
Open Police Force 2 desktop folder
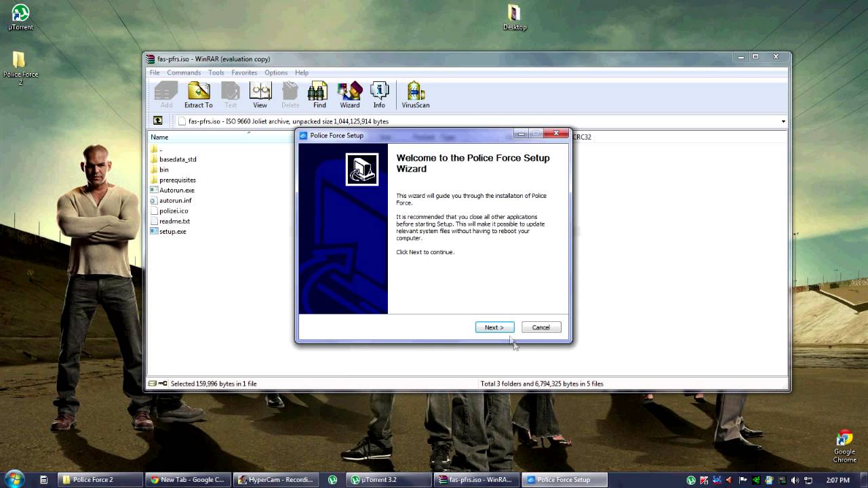[20, 68]
